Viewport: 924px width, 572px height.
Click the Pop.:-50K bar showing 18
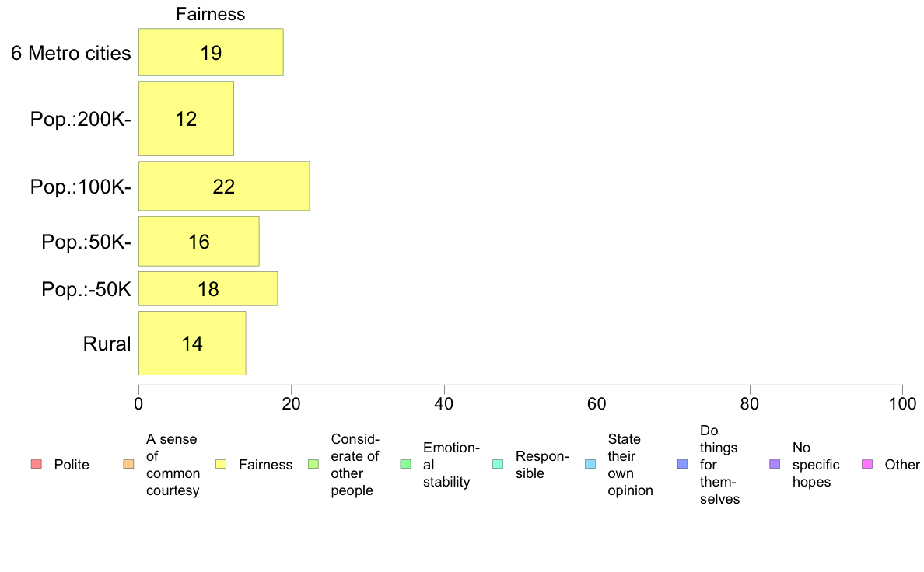click(208, 288)
